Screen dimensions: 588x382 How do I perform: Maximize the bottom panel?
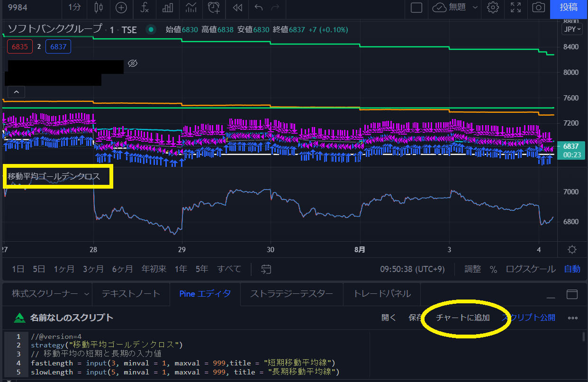click(572, 294)
